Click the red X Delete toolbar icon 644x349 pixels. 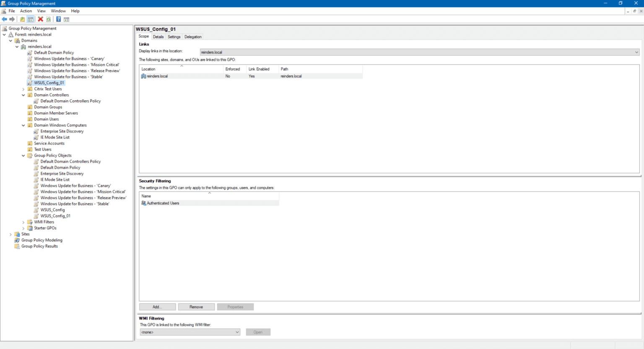(x=40, y=19)
